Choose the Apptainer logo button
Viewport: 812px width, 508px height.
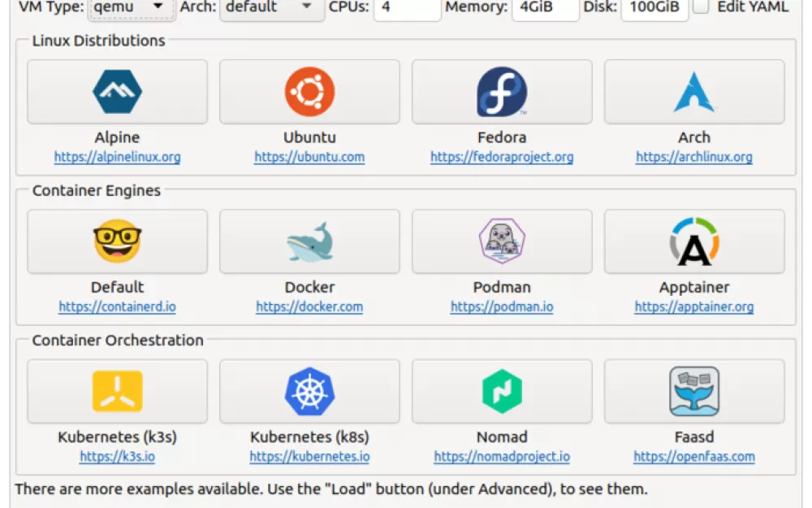[694, 241]
